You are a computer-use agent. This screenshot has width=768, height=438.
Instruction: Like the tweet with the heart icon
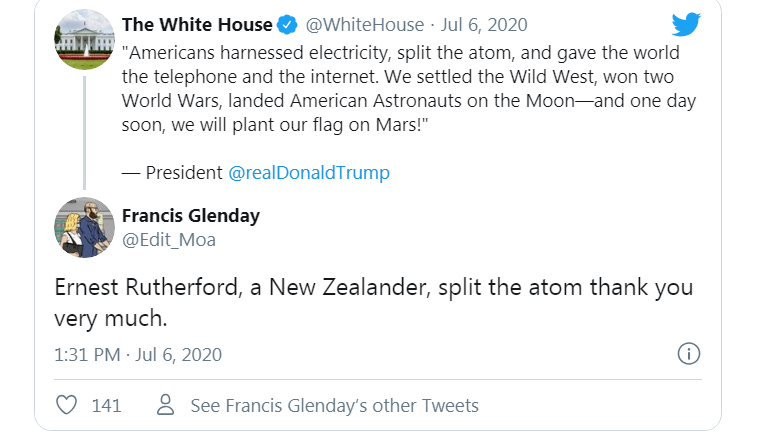[x=68, y=405]
